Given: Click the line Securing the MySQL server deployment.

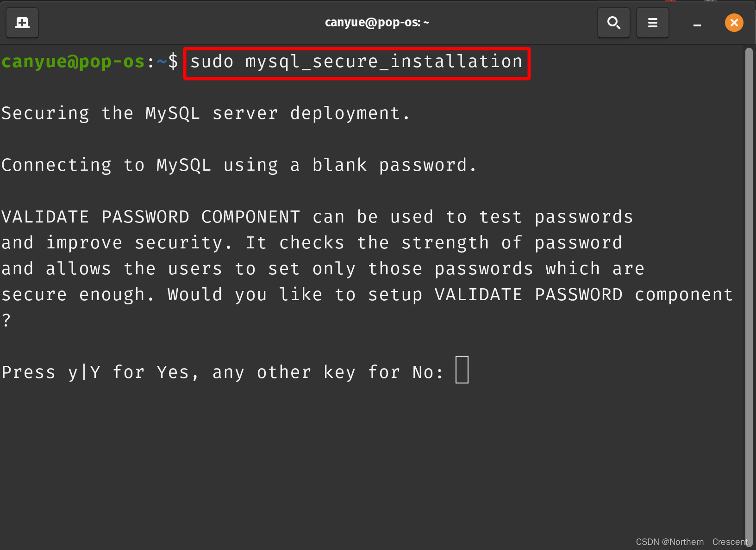Looking at the screenshot, I should [x=206, y=113].
